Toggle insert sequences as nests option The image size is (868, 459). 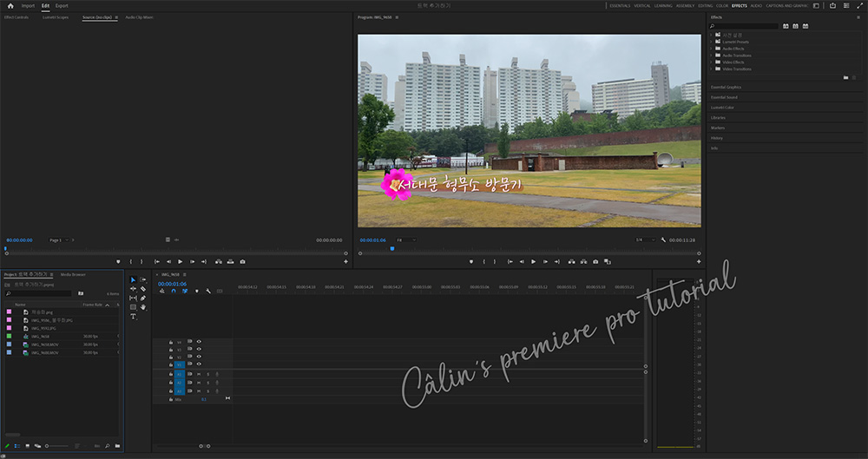pos(162,291)
